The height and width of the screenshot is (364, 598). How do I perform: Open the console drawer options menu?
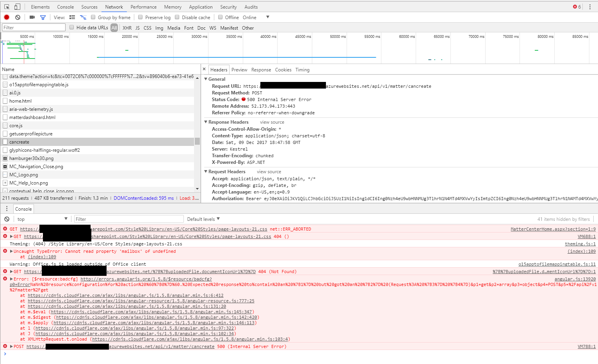tap(7, 209)
